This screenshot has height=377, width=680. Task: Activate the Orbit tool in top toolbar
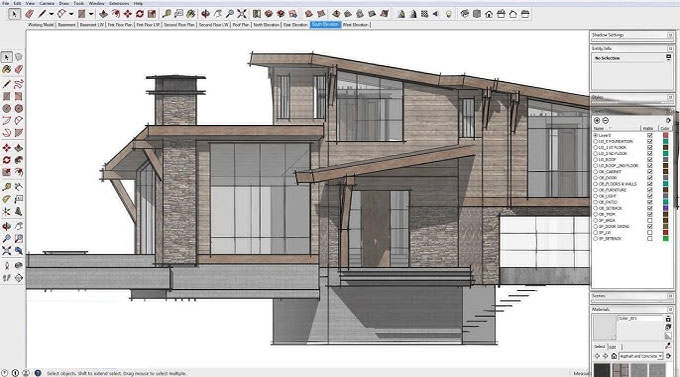[206, 14]
